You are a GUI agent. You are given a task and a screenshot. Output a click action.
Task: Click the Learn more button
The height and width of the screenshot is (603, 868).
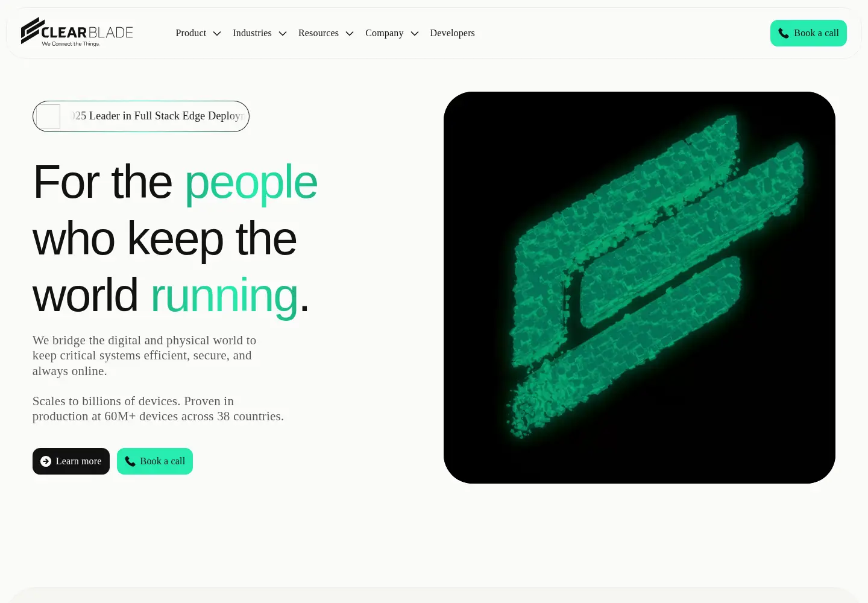(x=71, y=461)
